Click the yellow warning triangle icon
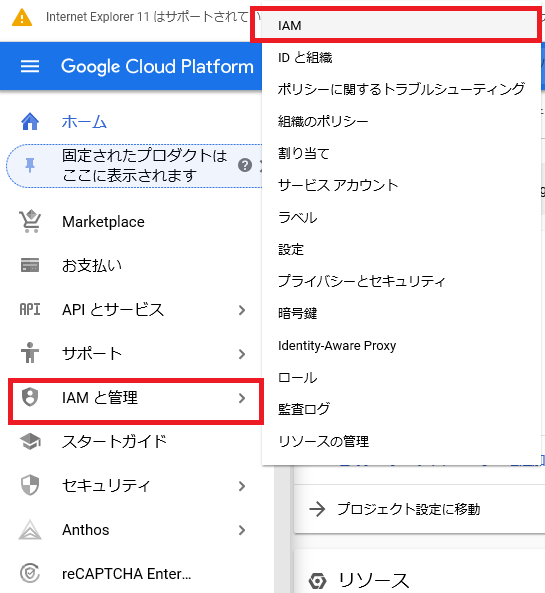Viewport: 545px width, 593px height. 22,17
